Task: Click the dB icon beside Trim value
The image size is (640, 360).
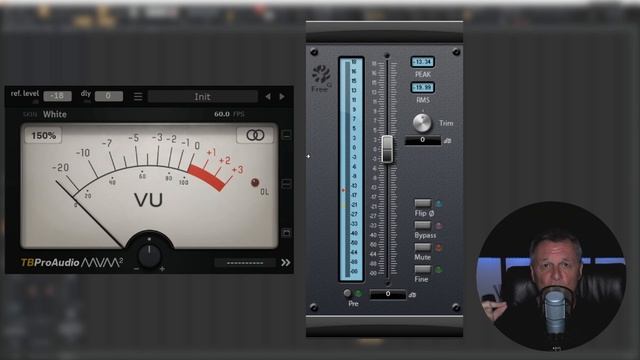Action: [448, 141]
